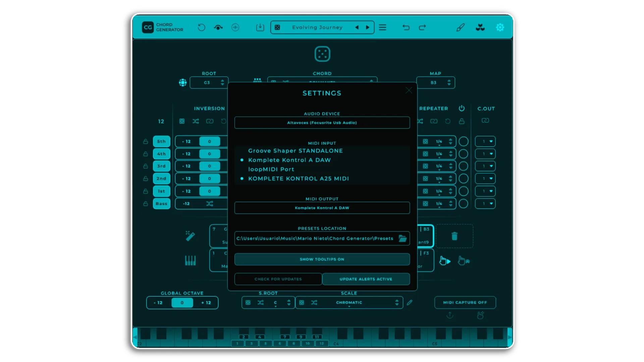Image resolution: width=644 pixels, height=362 pixels.
Task: Toggle the 1st voice button
Action: (161, 191)
